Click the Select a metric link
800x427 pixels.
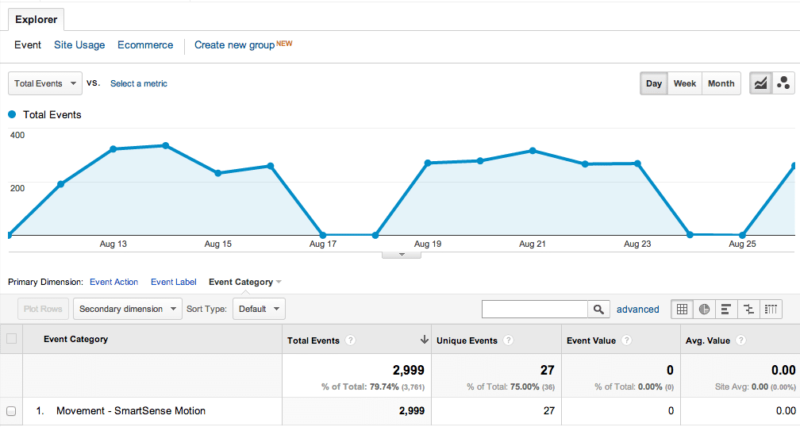138,84
